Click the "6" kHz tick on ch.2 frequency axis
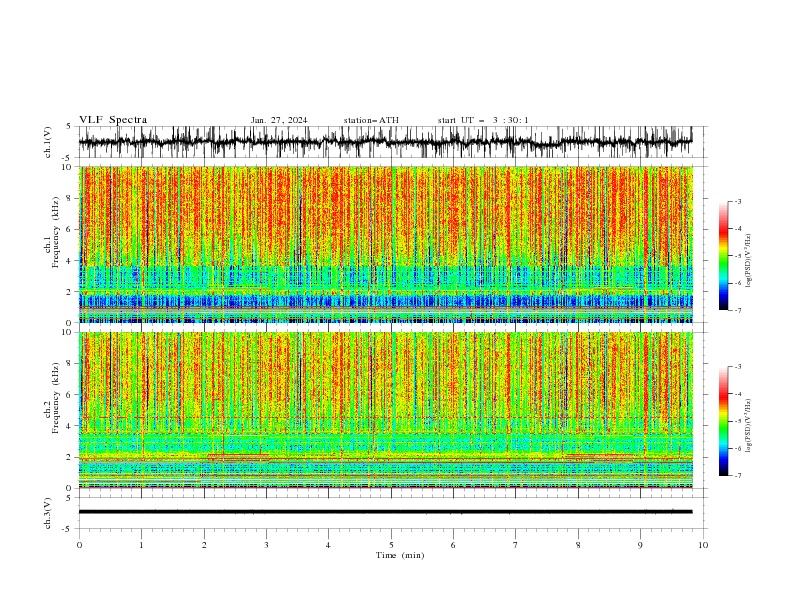 point(69,394)
